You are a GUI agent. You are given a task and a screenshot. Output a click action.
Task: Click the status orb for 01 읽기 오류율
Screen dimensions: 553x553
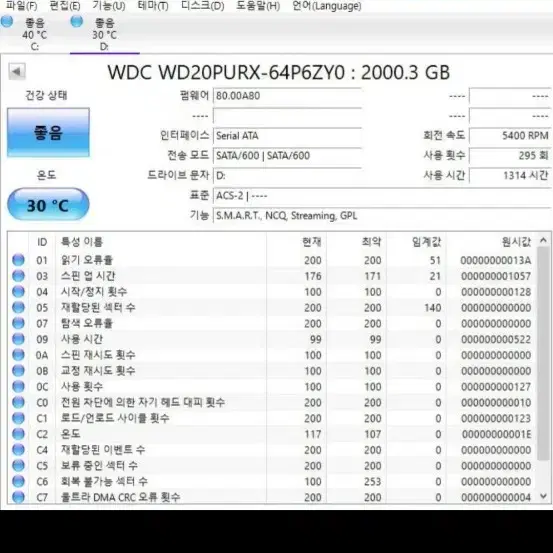18,260
